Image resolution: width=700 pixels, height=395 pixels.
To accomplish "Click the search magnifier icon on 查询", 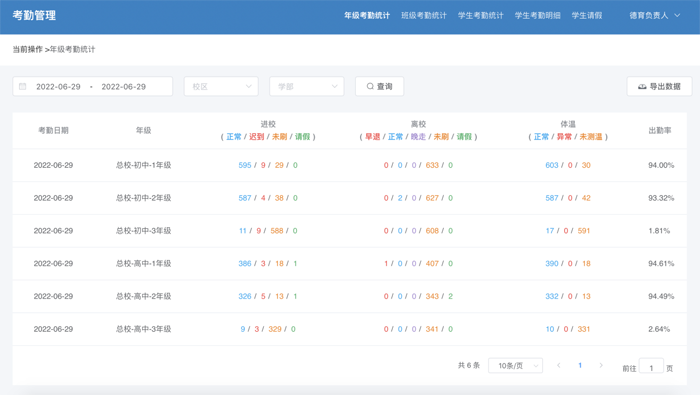I will pos(370,86).
